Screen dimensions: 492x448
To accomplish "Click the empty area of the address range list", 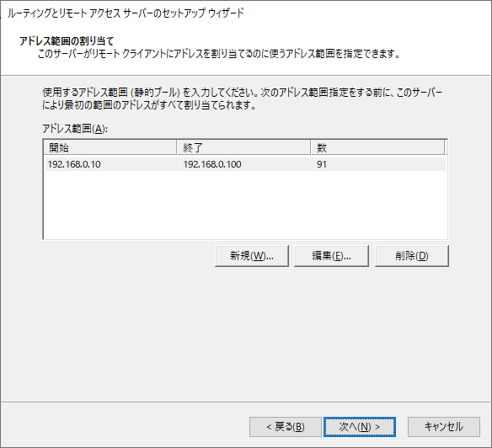I will [x=245, y=205].
